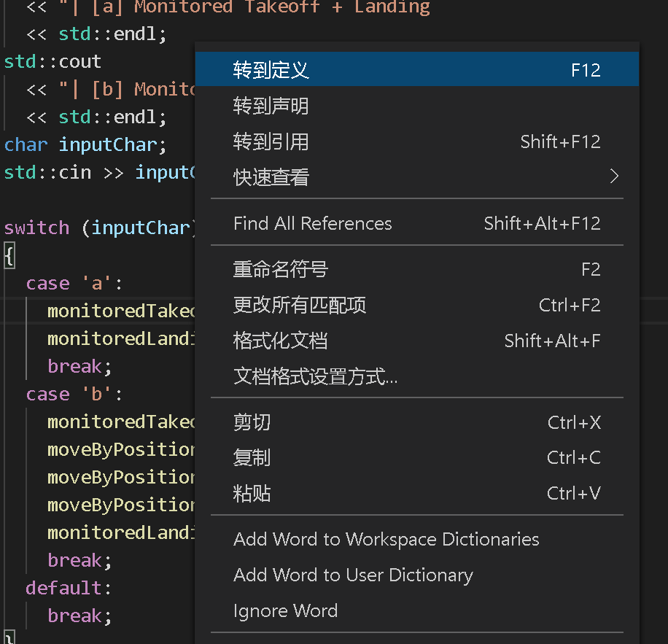Click the default: label in code

click(x=68, y=588)
